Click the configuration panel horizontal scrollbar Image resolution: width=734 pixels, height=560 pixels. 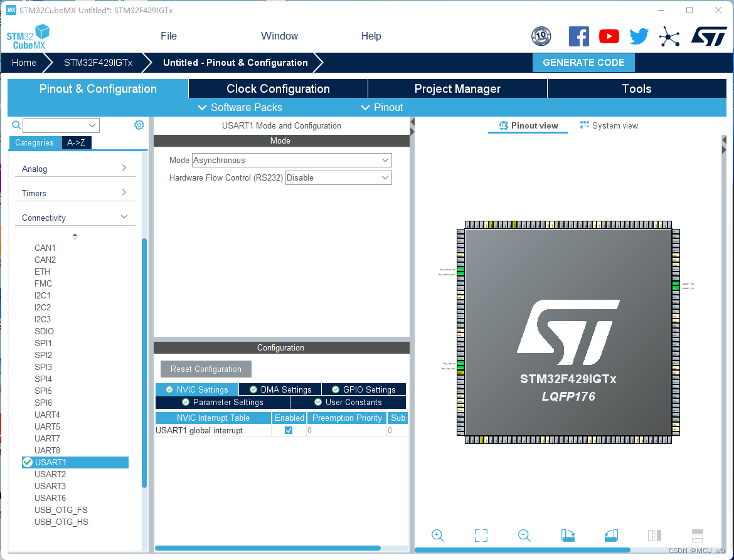(268, 548)
